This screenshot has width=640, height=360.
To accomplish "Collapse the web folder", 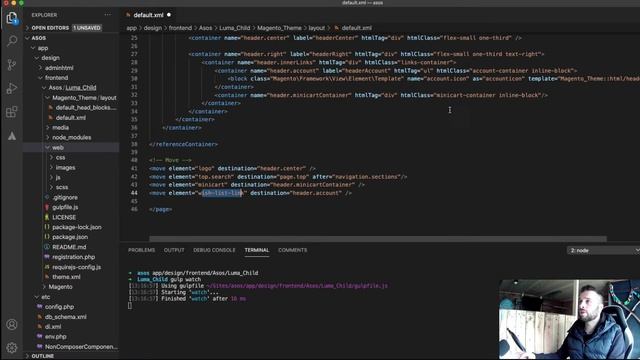I will [x=47, y=147].
